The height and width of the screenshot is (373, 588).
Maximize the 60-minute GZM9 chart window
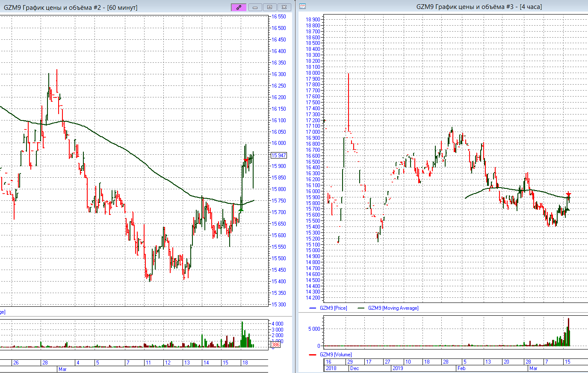pyautogui.click(x=269, y=7)
